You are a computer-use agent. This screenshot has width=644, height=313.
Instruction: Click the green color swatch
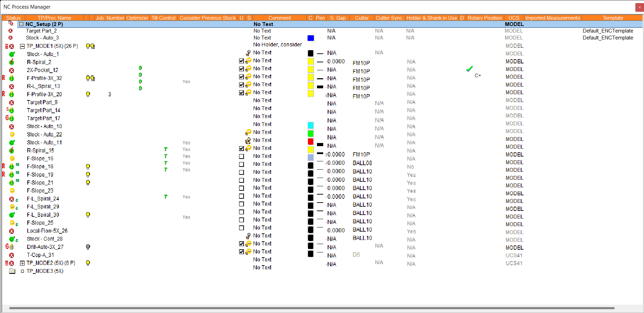[x=311, y=133]
